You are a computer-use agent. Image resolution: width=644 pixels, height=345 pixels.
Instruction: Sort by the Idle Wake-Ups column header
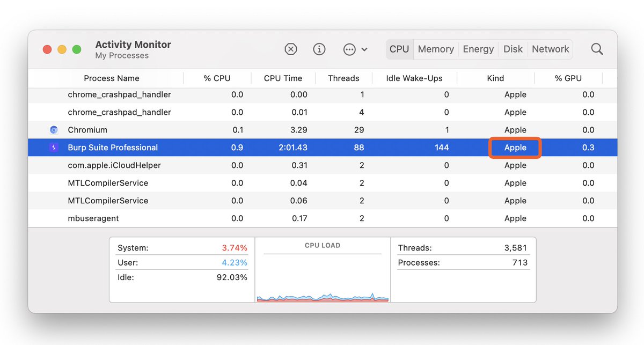click(x=414, y=78)
